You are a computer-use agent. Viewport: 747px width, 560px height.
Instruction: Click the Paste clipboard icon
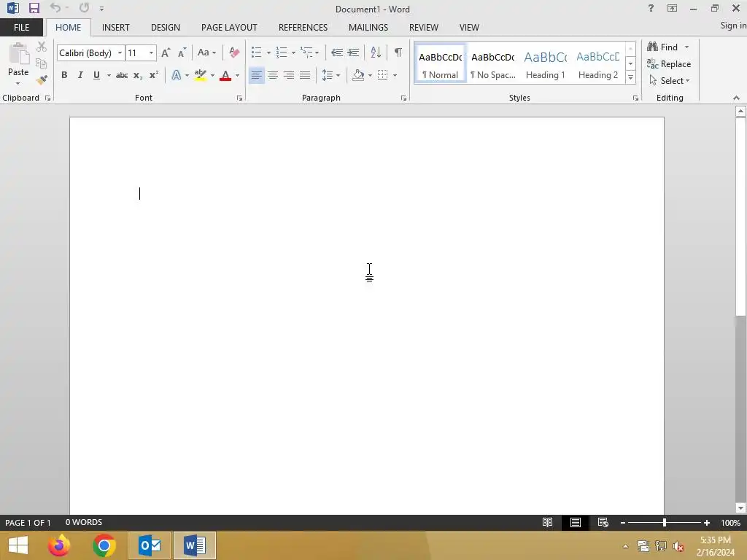point(18,53)
